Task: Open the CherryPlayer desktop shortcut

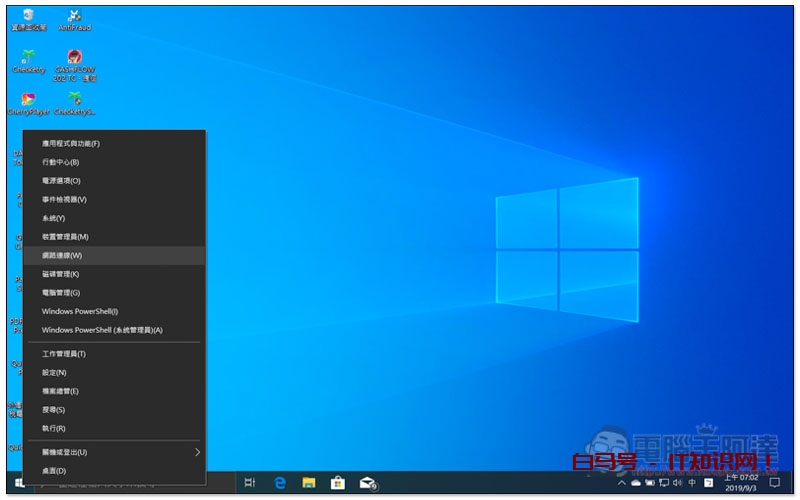Action: click(28, 102)
